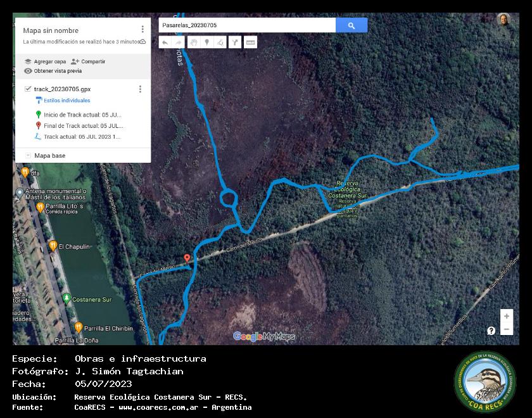Zoom in with the plus button
The image size is (532, 418).
(506, 316)
